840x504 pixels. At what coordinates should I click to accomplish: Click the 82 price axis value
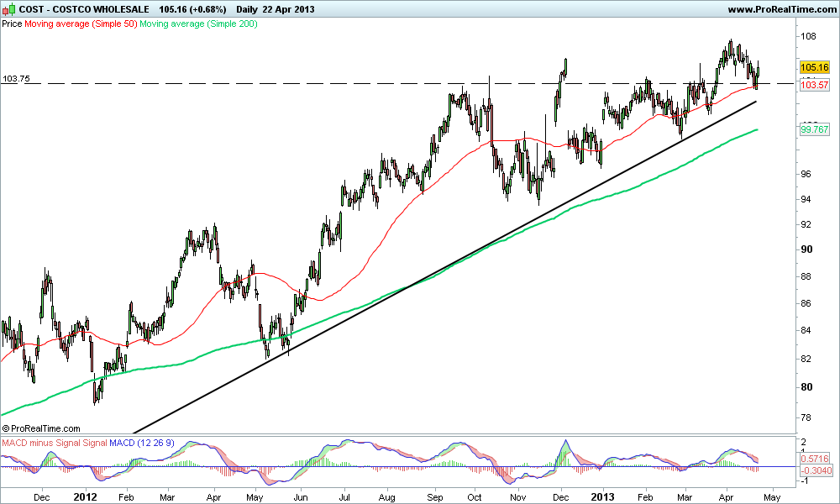pyautogui.click(x=806, y=359)
